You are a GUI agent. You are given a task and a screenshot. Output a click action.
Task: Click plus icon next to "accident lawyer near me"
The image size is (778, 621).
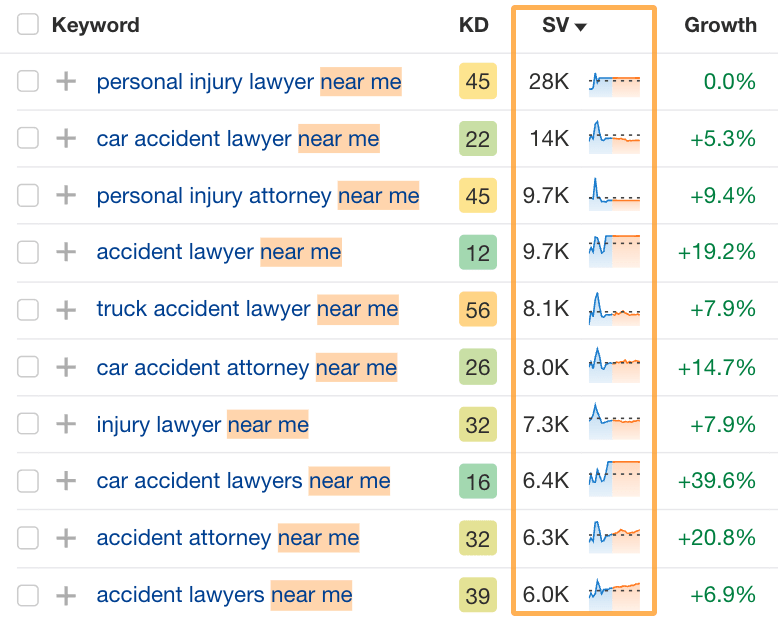66,253
